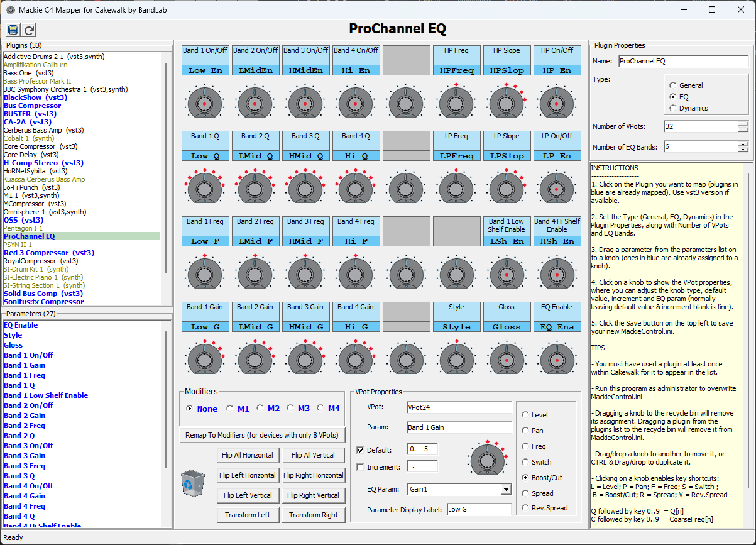Decrease the Number of EQ Bands stepper
Image resolution: width=756 pixels, height=545 pixels.
743,150
